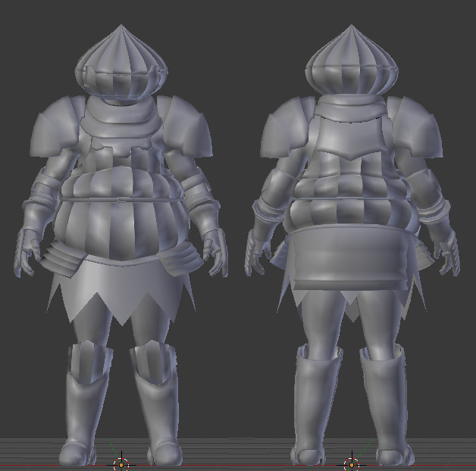Click the origin marker under the front-facing model

[x=121, y=464]
